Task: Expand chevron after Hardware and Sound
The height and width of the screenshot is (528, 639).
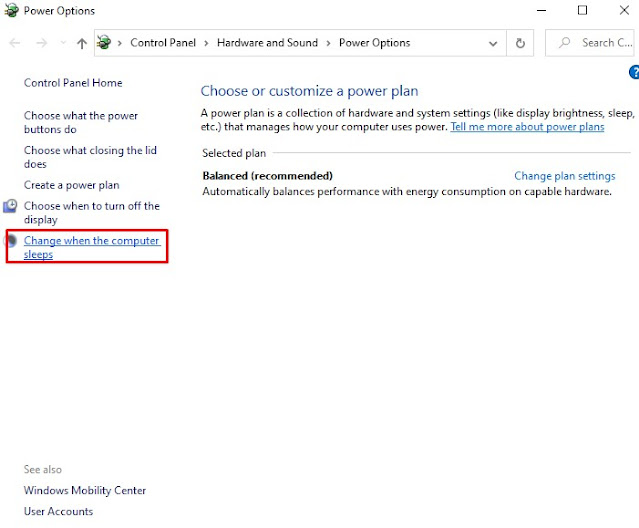Action: pyautogui.click(x=328, y=43)
